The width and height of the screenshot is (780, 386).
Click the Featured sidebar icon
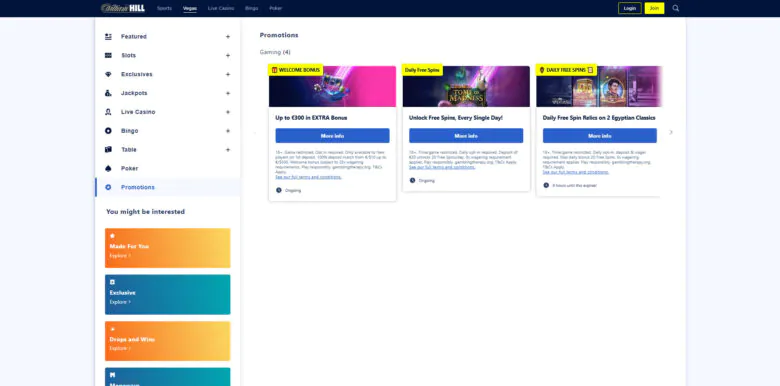click(x=108, y=37)
